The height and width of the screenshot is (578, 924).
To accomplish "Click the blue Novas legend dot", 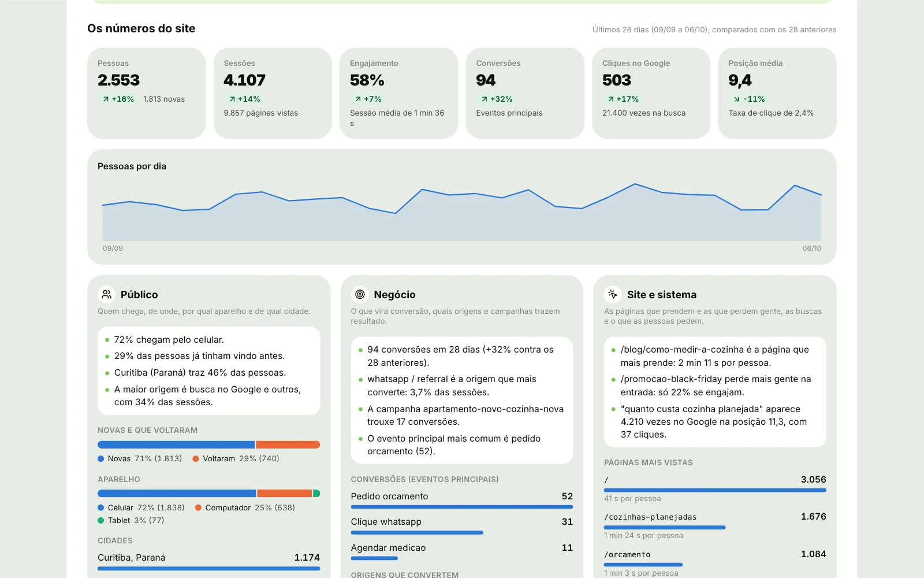I will [101, 459].
